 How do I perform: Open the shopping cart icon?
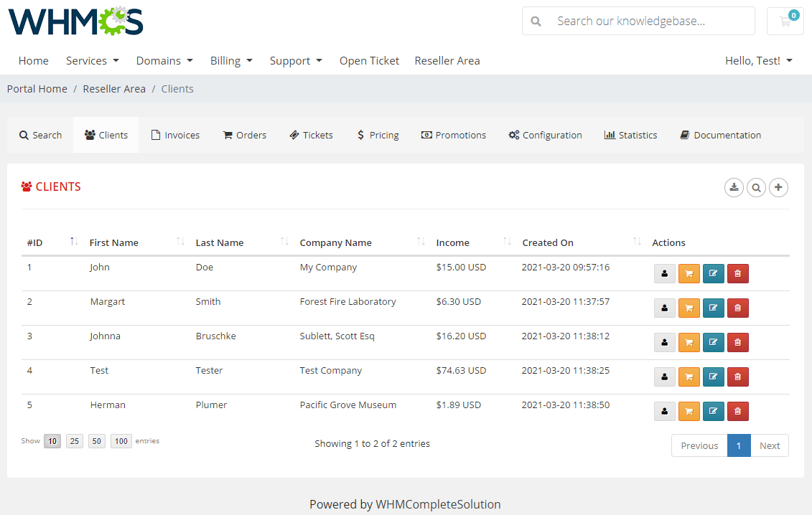785,22
